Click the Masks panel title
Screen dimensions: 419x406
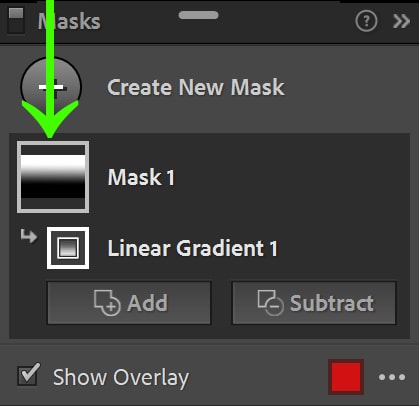[x=69, y=22]
